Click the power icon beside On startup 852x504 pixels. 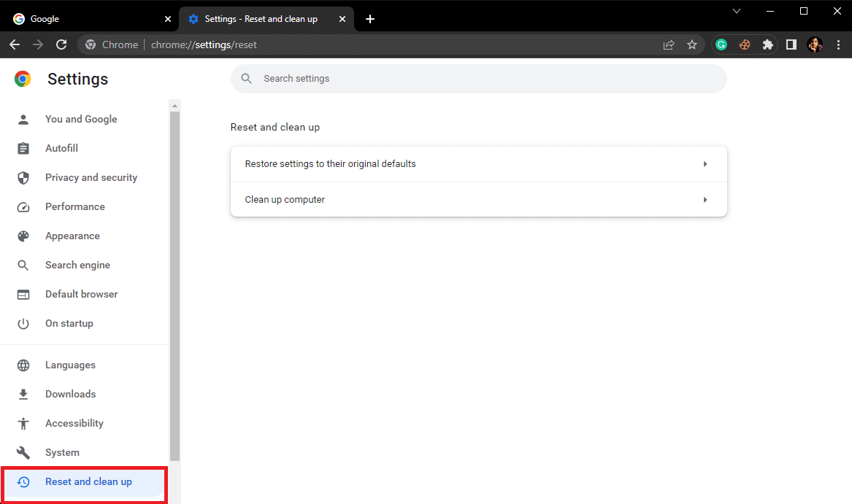23,324
